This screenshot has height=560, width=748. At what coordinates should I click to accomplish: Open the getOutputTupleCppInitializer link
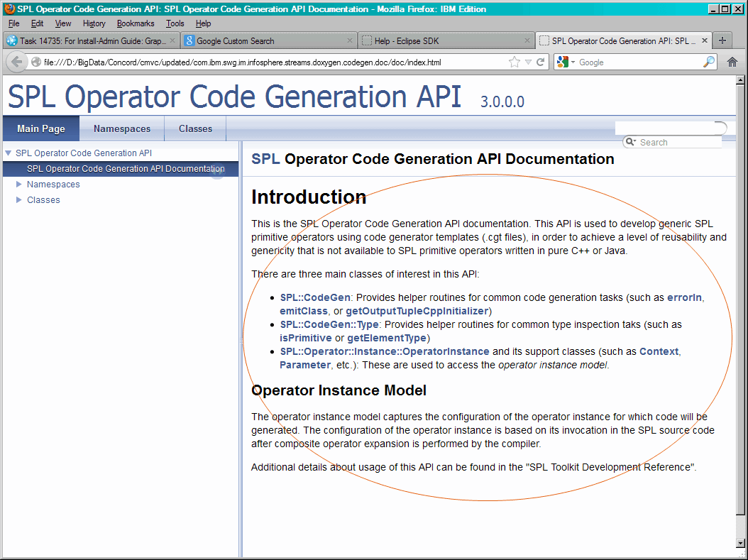point(417,311)
